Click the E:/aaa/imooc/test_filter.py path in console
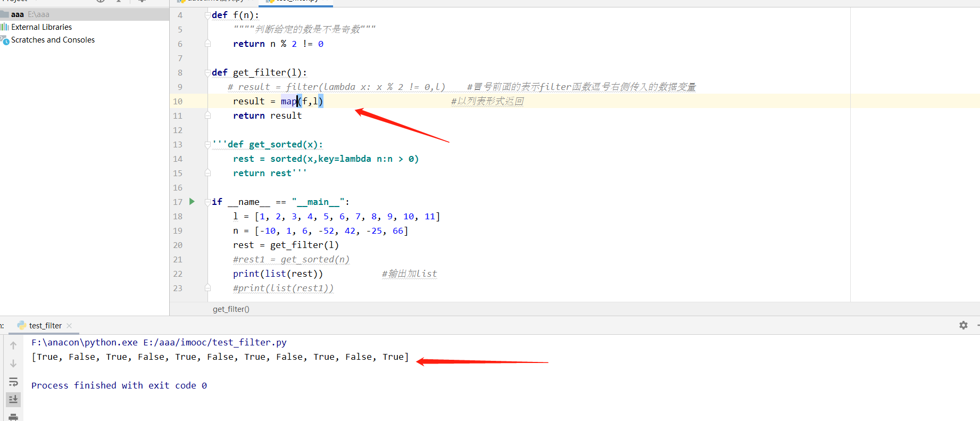The width and height of the screenshot is (980, 421). coord(215,342)
